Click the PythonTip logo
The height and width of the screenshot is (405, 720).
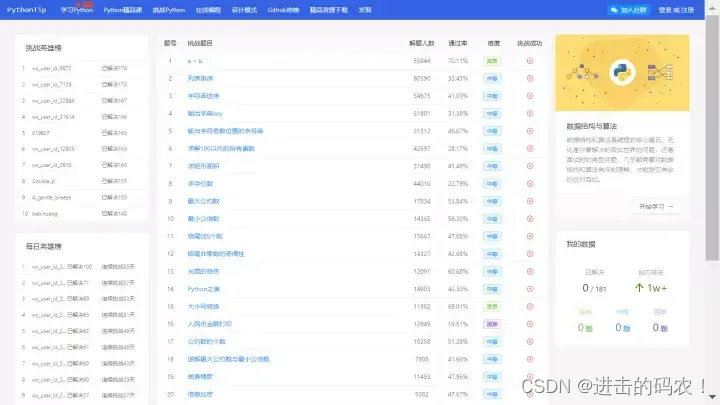click(x=27, y=10)
